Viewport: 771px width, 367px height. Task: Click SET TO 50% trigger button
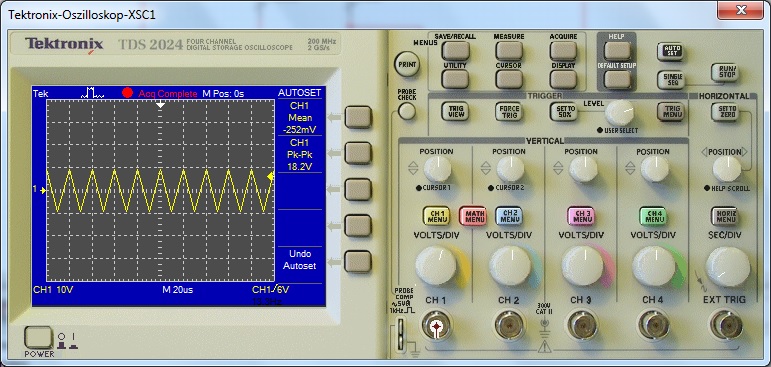(x=563, y=112)
